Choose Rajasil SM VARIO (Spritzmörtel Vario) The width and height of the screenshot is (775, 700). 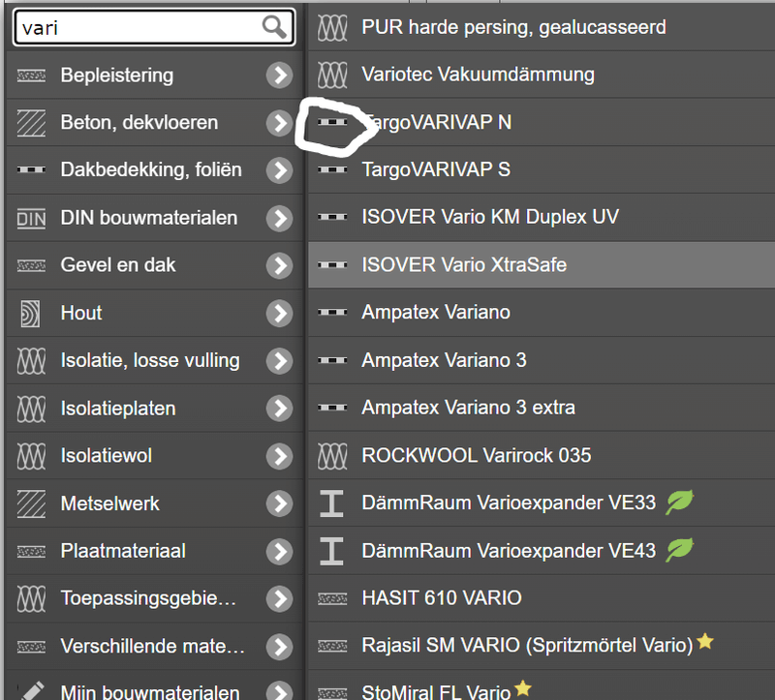[542, 645]
